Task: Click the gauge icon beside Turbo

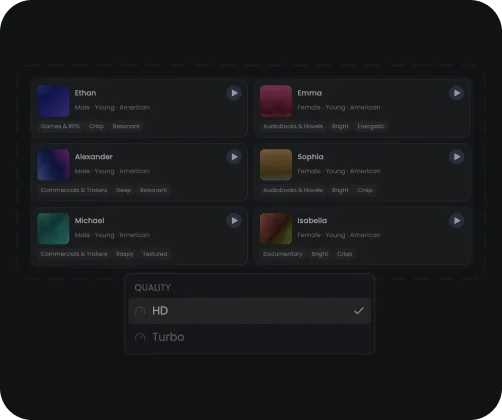Action: pos(140,337)
